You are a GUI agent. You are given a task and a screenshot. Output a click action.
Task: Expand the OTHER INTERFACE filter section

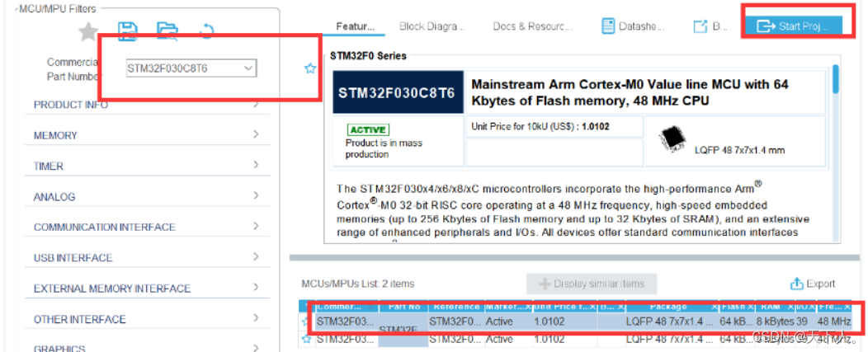[x=147, y=319]
